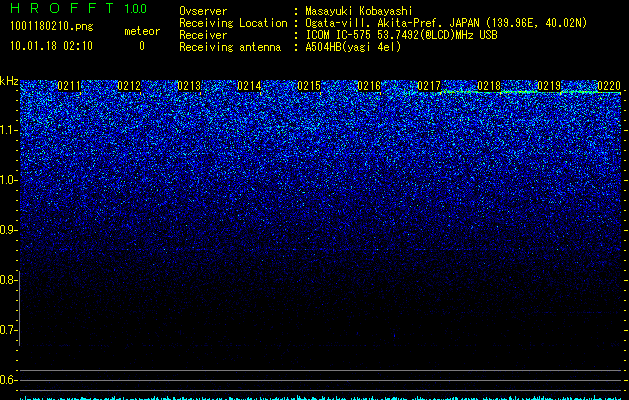629x400 pixels.
Task: Click the 0.8 frequency axis label
Action: [8, 280]
